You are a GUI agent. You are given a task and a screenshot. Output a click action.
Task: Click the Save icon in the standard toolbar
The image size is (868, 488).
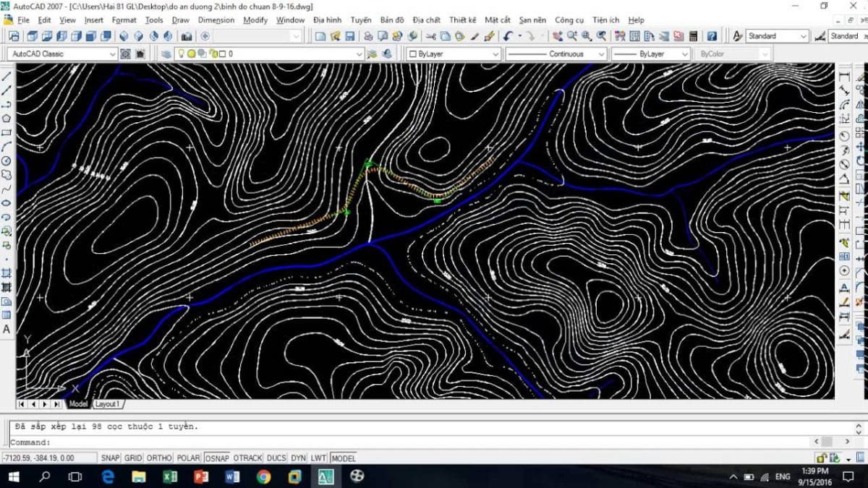349,36
